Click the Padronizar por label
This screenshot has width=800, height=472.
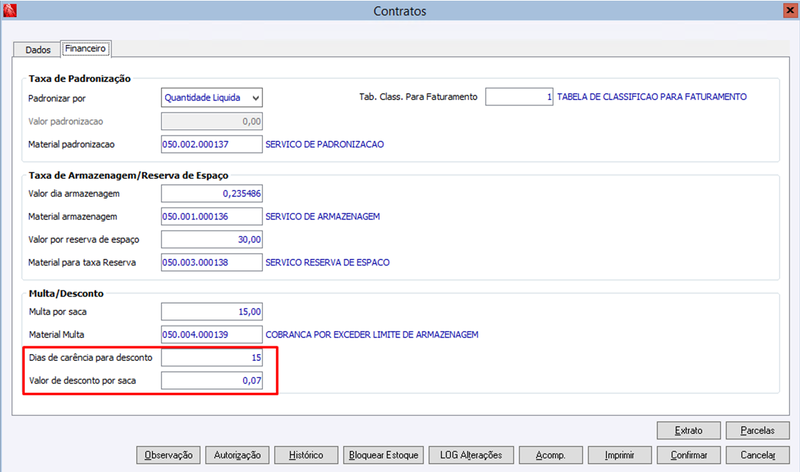57,98
